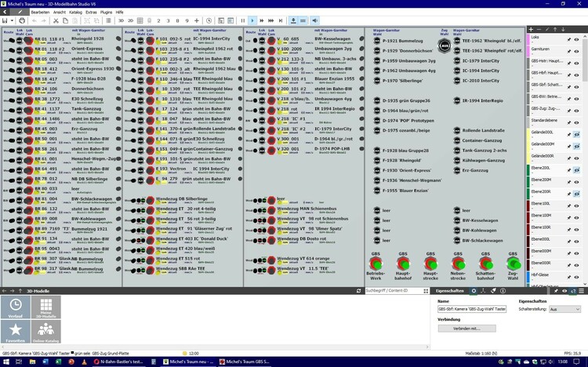Click the Name input field in Eigenschaften
Viewport: 588px width, 367px height.
472,309
